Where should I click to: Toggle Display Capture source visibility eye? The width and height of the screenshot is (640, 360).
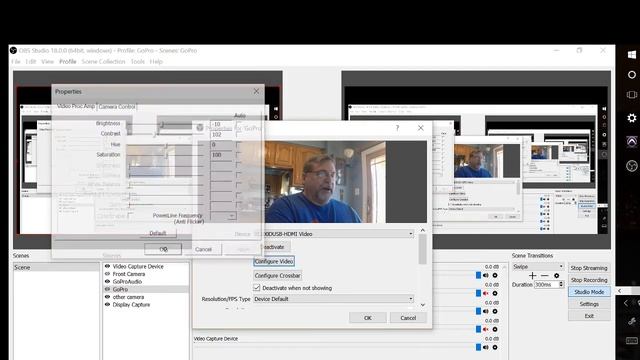point(107,304)
